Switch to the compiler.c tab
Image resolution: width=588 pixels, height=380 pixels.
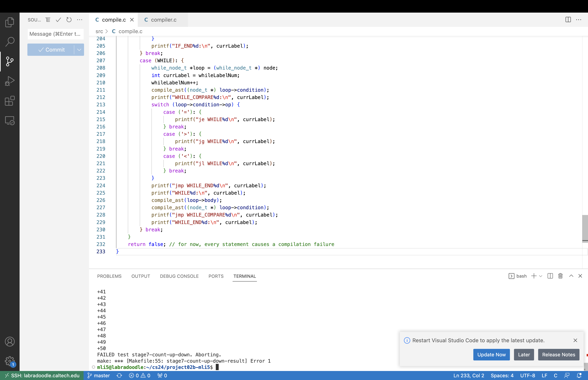[x=163, y=20]
